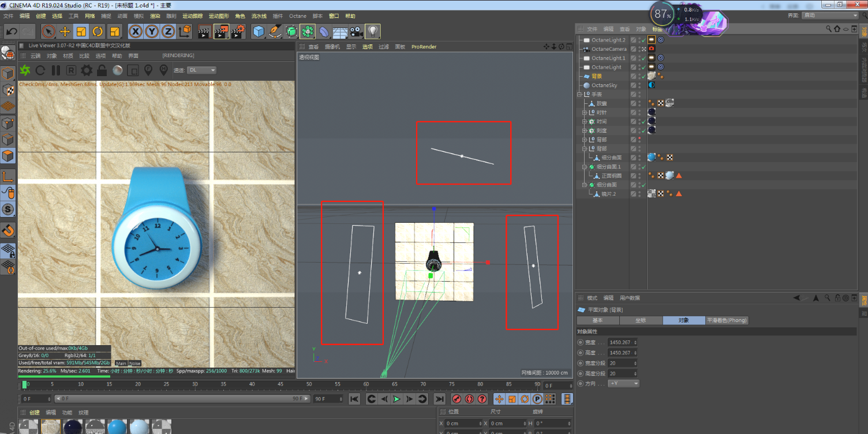
Task: Click the Live Viewer restart render icon
Action: (40, 70)
